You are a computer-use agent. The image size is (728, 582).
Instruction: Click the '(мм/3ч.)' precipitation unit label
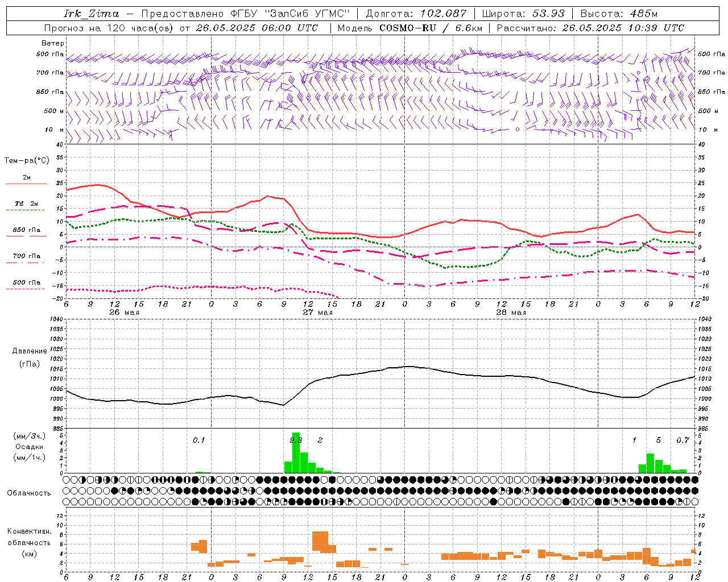[30, 436]
